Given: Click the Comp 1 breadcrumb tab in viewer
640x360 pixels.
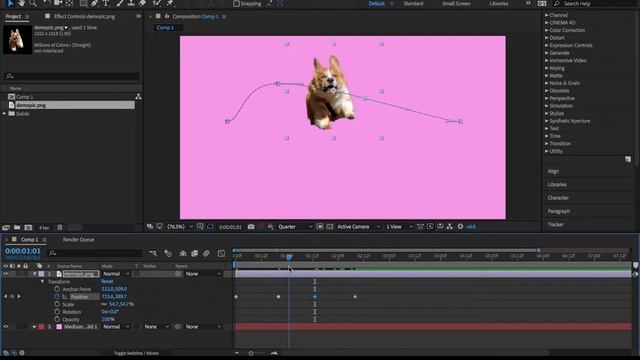Looking at the screenshot, I should click(x=165, y=28).
